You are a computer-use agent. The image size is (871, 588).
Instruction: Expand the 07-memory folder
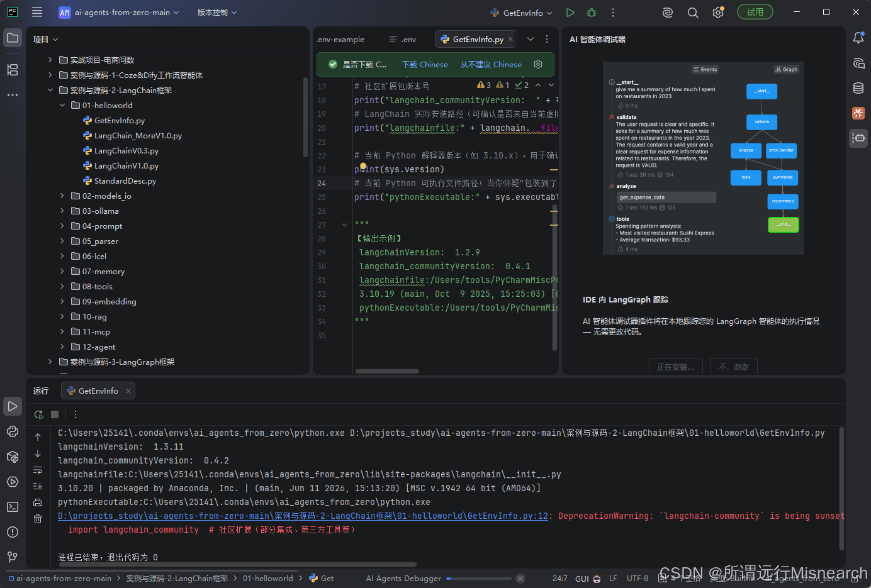[62, 271]
